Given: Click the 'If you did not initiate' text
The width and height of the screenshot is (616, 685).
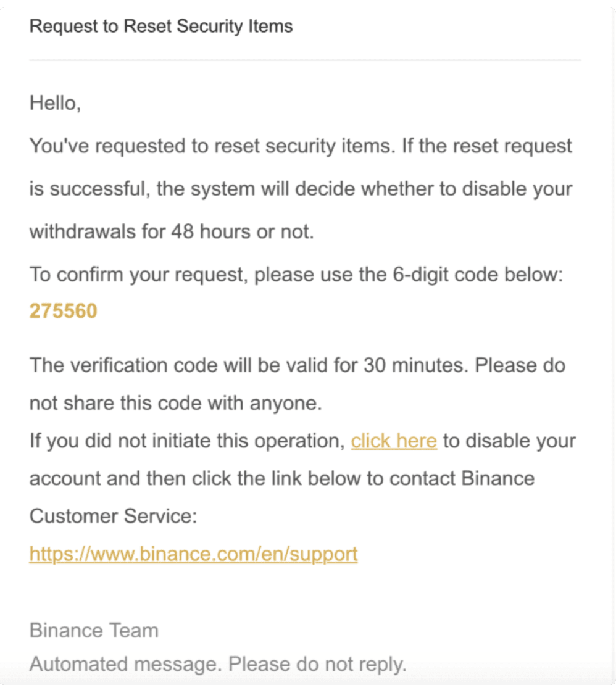Looking at the screenshot, I should [x=188, y=441].
